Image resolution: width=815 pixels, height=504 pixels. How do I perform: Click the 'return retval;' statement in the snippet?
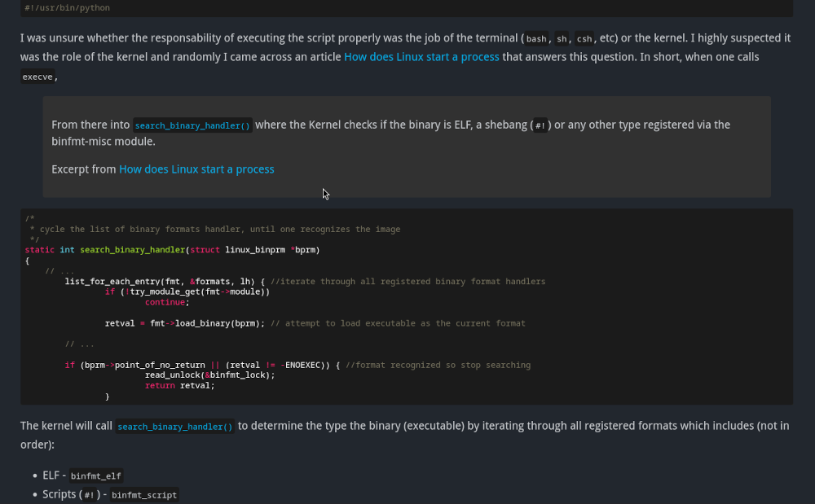point(179,385)
